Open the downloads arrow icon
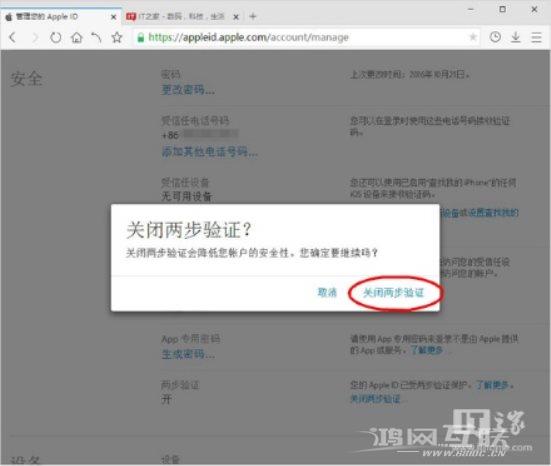Image resolution: width=551 pixels, height=466 pixels. pos(516,37)
